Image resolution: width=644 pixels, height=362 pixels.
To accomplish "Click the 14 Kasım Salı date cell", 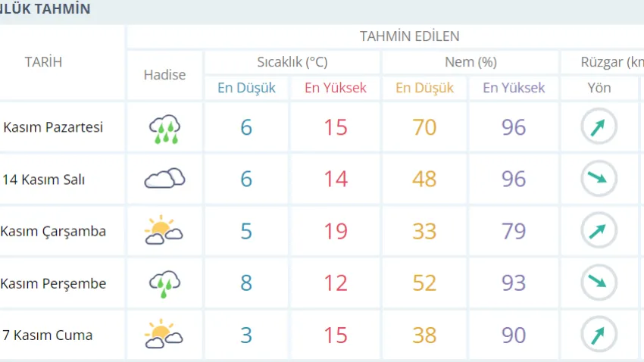I will click(44, 179).
